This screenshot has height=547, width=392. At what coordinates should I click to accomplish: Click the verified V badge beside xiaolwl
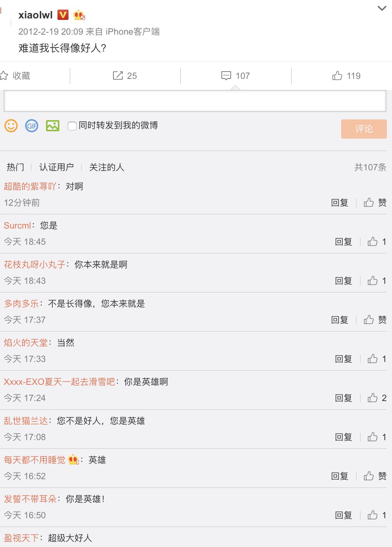63,15
